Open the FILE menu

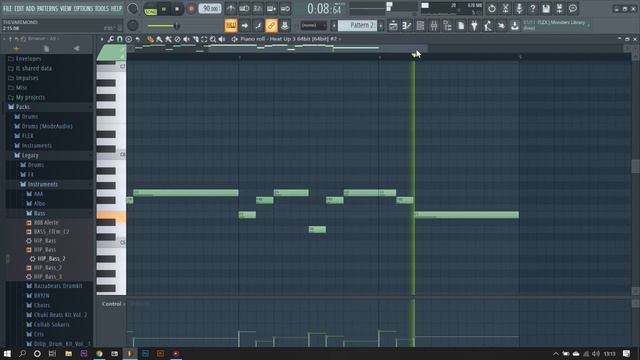[7, 9]
